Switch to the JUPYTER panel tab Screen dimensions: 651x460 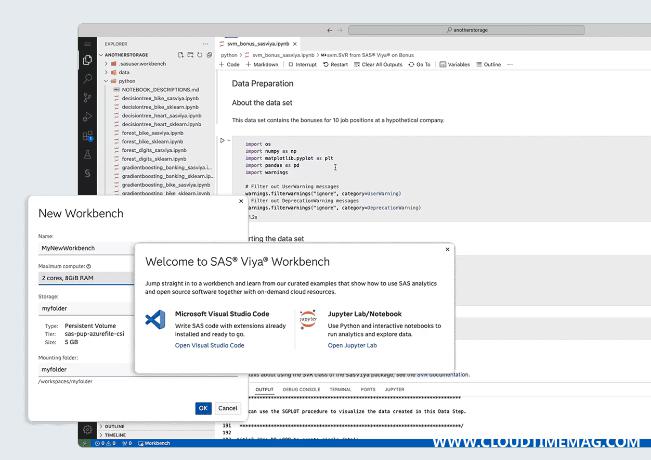point(394,389)
